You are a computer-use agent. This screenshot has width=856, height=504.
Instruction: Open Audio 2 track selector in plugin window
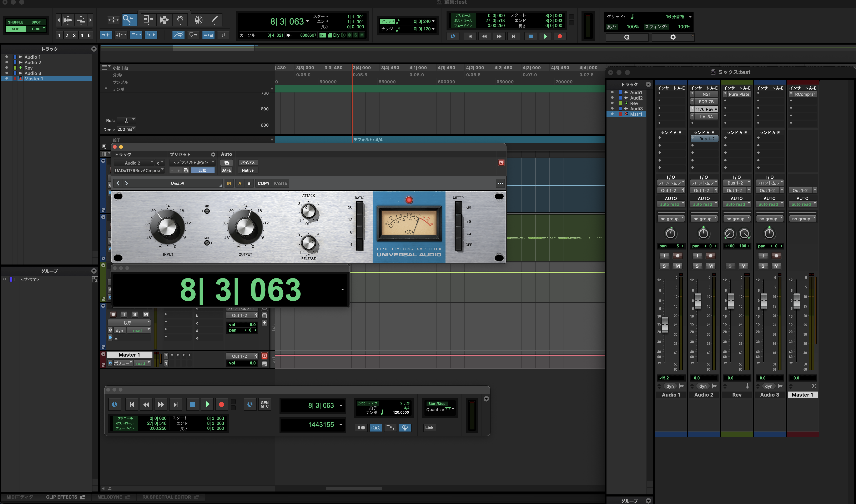(x=134, y=163)
